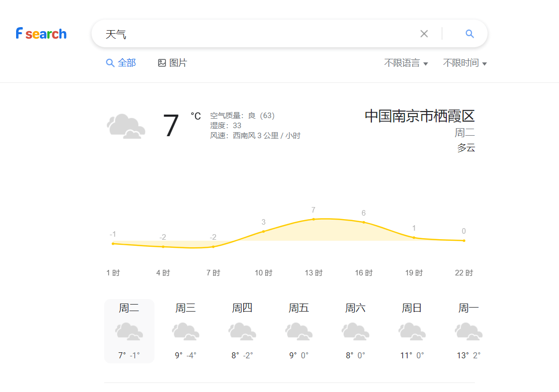Click inside the 天气 search field
The image size is (559, 392).
click(x=252, y=34)
